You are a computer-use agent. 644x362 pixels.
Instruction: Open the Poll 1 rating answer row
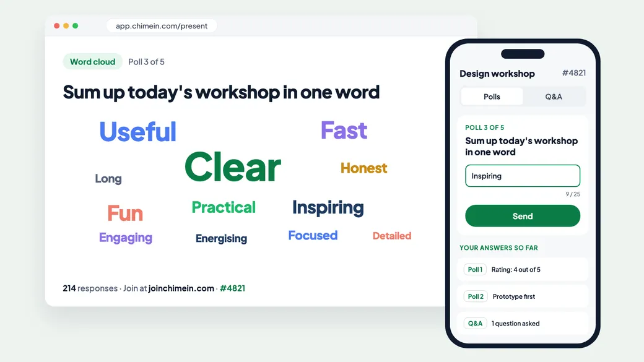coord(523,270)
